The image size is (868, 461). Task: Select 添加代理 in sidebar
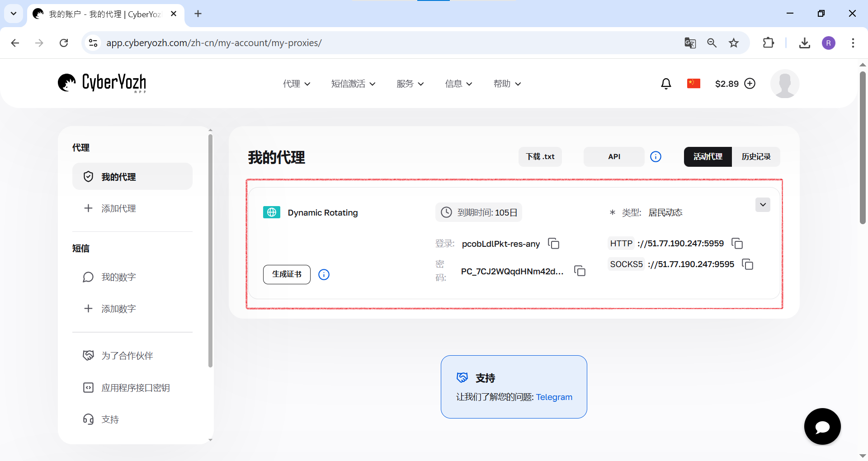[118, 208]
